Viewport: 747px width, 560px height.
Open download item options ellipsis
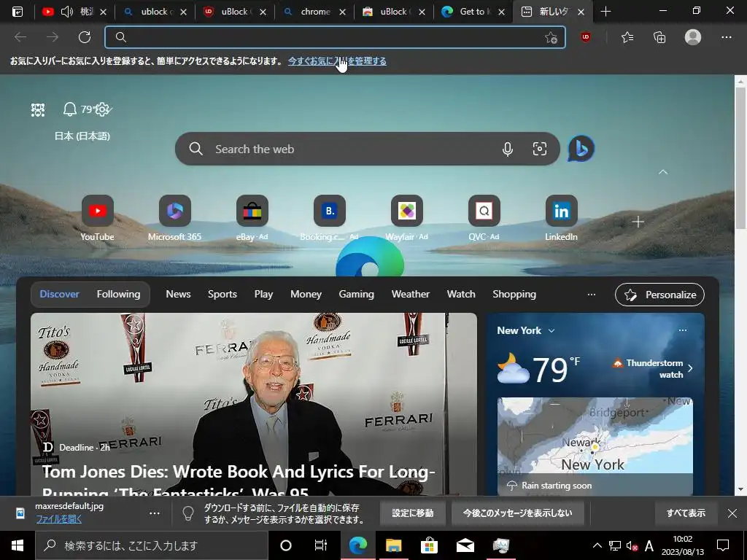point(155,513)
